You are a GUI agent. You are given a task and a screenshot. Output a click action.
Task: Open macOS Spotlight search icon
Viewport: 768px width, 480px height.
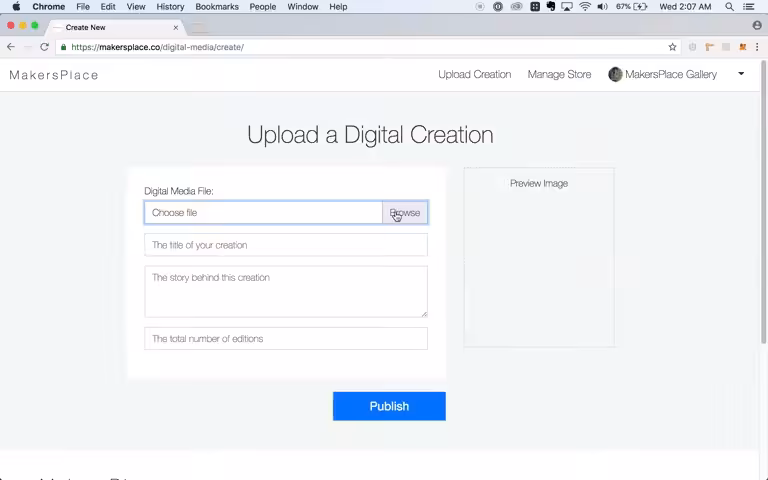pos(729,7)
